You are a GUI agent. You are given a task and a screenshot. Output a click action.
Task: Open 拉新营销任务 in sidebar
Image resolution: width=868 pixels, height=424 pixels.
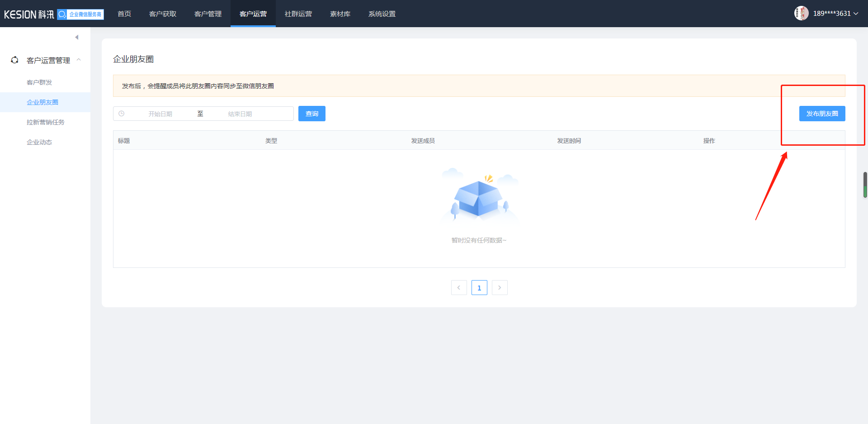tap(45, 122)
